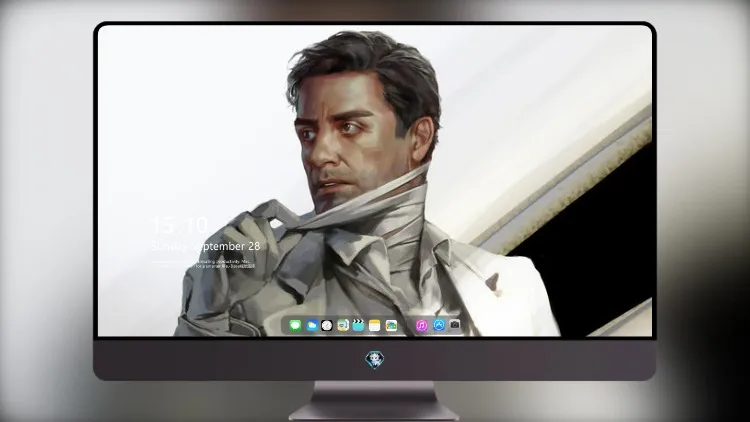
Task: Open the green Messages app in the dock
Action: pos(295,326)
